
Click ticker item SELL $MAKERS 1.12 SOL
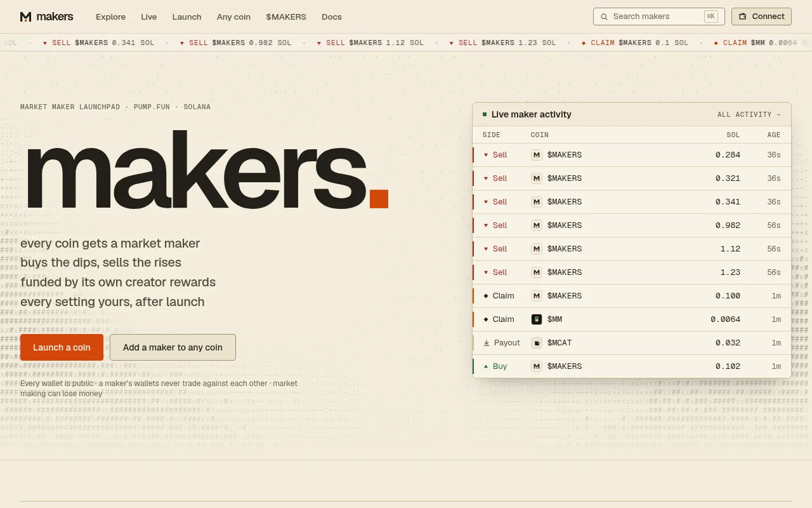point(370,43)
